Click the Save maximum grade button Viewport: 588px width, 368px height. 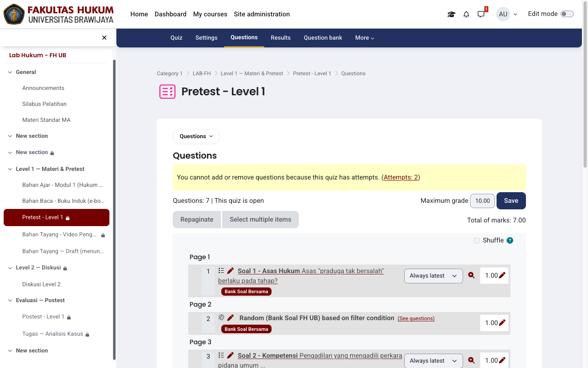pyautogui.click(x=511, y=201)
